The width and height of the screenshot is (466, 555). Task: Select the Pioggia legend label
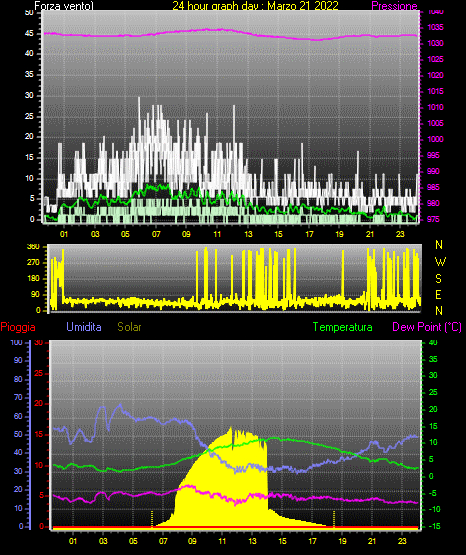tap(18, 327)
